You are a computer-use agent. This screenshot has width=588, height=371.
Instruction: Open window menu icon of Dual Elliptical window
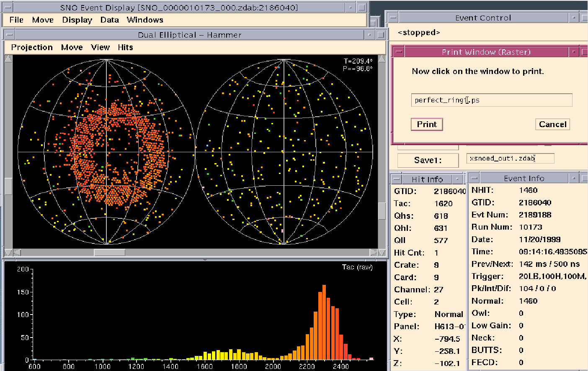(x=9, y=35)
